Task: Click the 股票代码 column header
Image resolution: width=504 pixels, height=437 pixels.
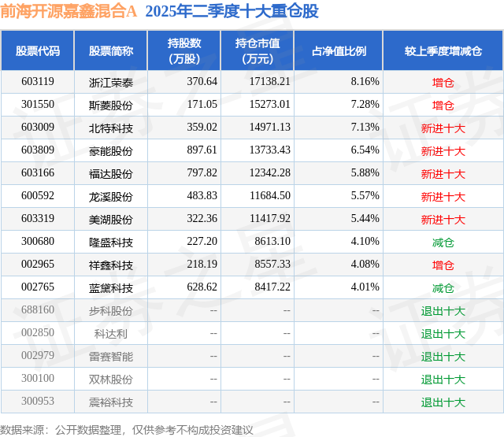Action: pos(38,50)
